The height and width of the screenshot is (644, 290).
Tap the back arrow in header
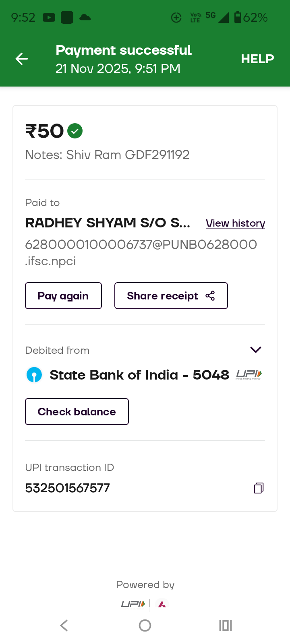[x=22, y=59]
